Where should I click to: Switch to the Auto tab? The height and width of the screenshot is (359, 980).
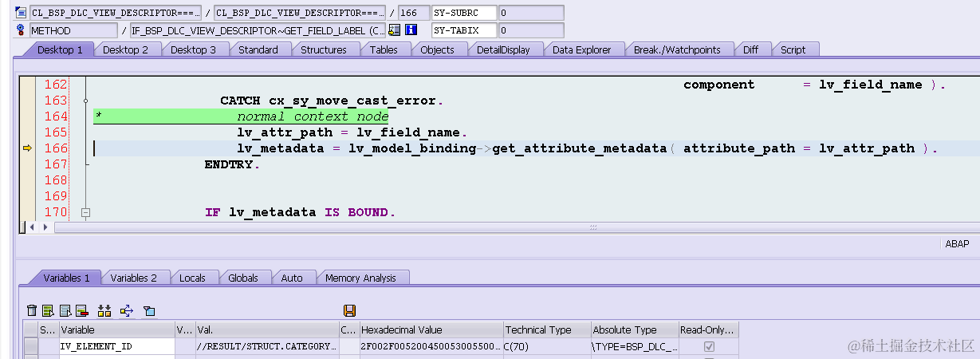click(292, 278)
